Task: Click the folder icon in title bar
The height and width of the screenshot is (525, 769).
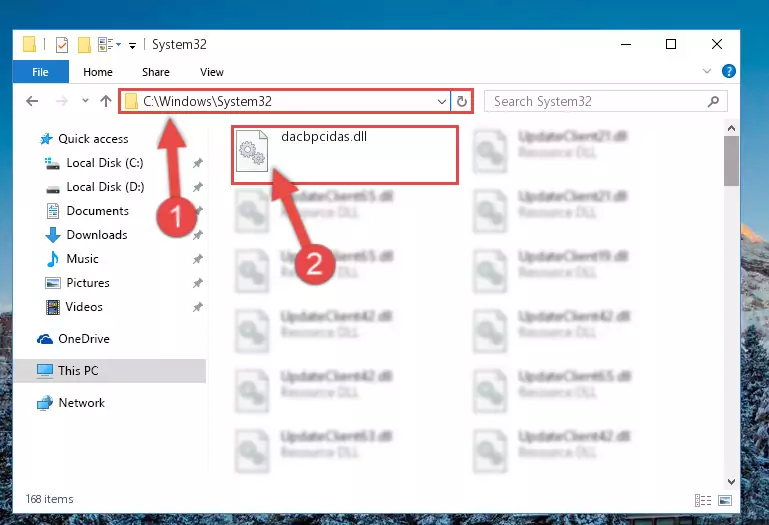Action: [x=29, y=45]
